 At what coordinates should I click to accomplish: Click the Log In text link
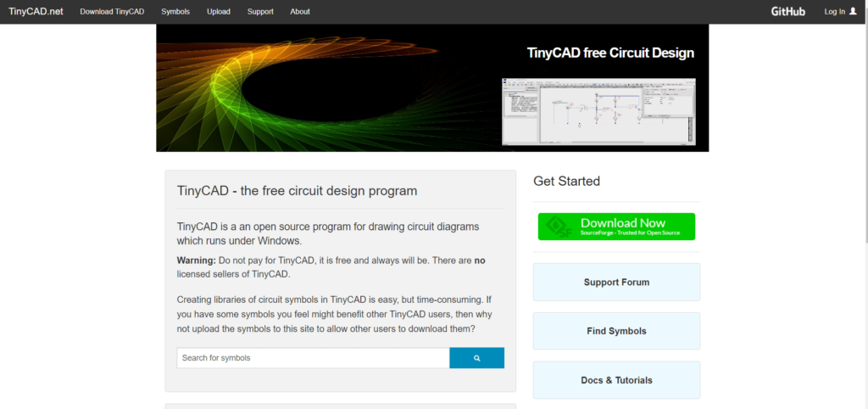(834, 12)
